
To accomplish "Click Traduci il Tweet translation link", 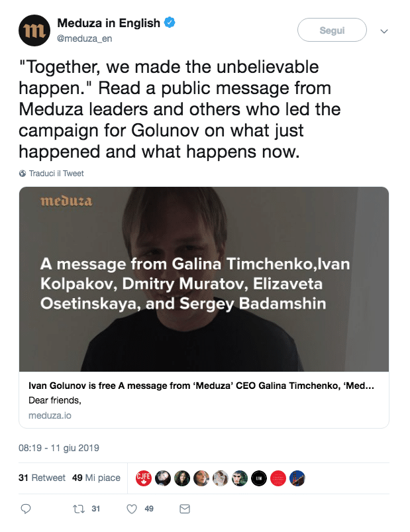I will 56,174.
